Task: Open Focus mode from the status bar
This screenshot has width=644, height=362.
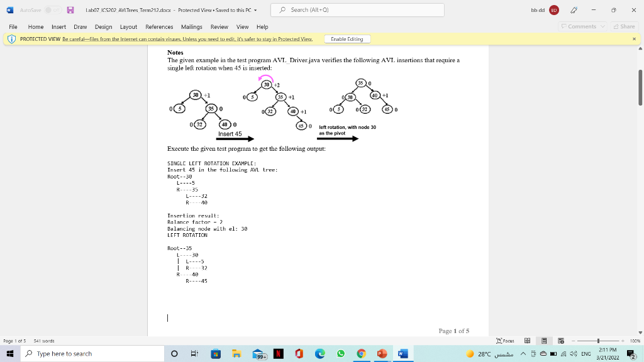Action: (x=506, y=341)
